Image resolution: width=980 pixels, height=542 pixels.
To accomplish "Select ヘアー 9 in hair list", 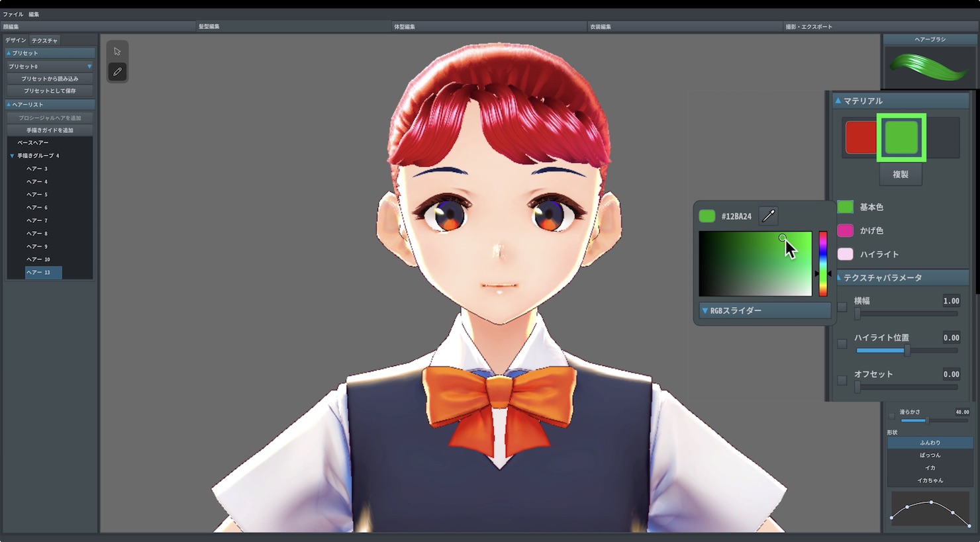I will [x=37, y=246].
